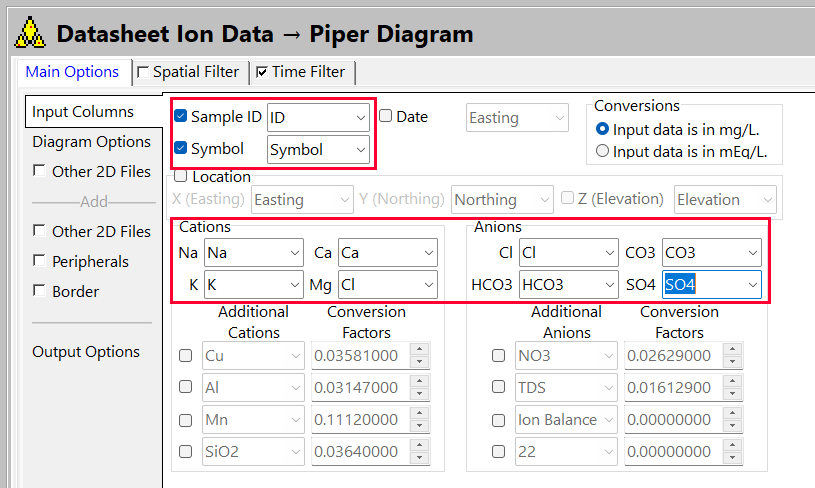Uncheck the Sample ID checkbox
Viewport: 815px width, 488px height.
coord(181,117)
